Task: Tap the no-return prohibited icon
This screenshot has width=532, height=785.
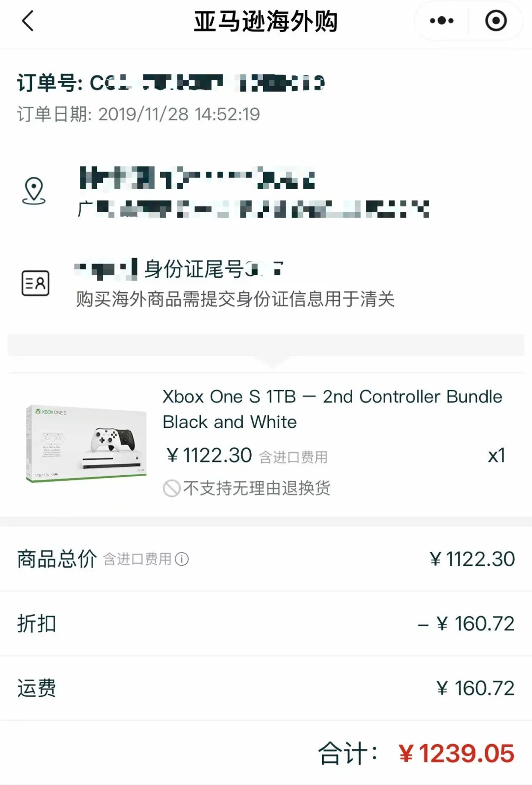Action: [171, 489]
